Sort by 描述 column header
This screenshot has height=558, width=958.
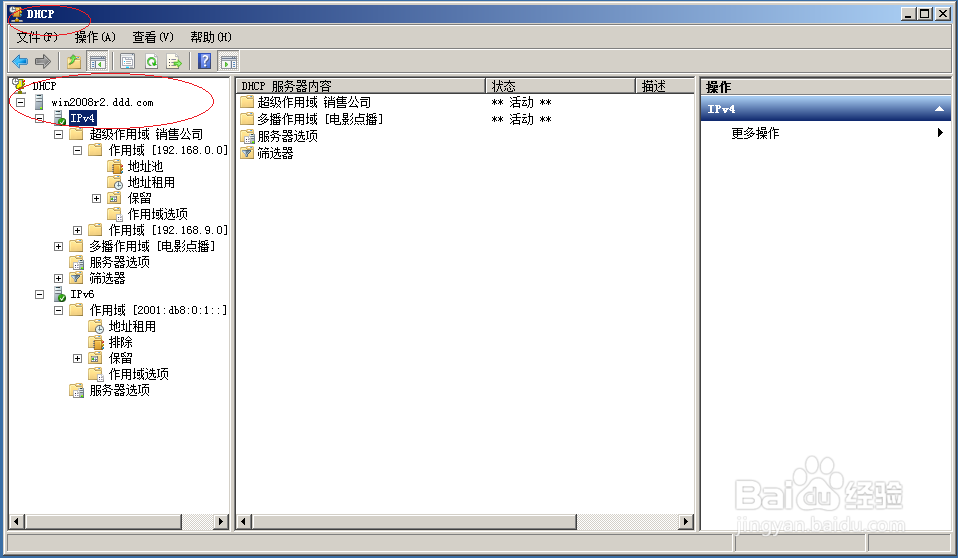click(x=665, y=86)
